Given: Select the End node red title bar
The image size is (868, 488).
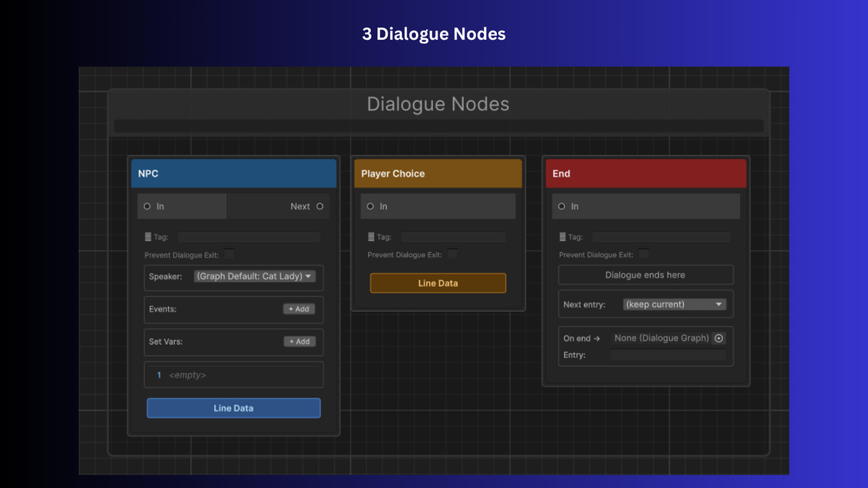Looking at the screenshot, I should pos(646,174).
